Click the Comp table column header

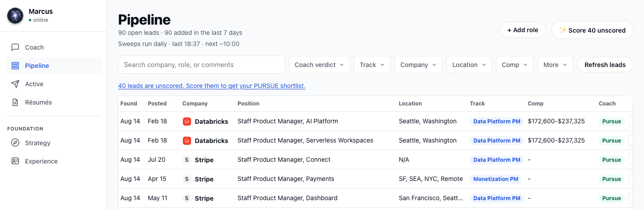(x=535, y=104)
